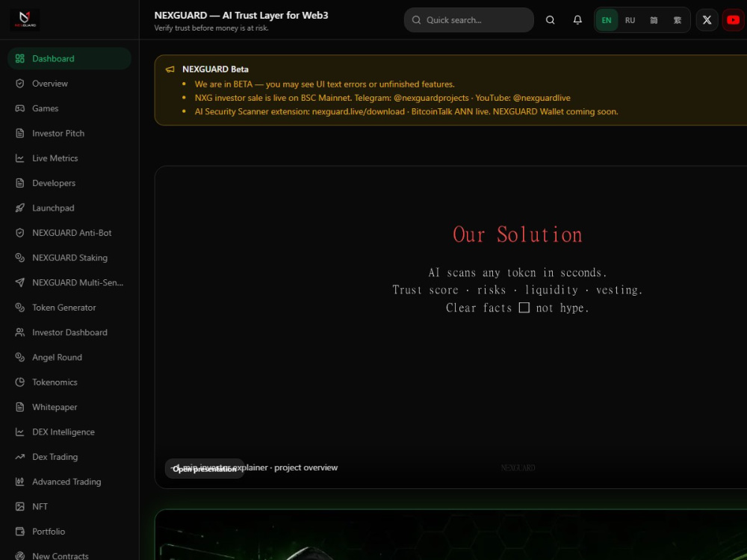Go to Tokenomics page
The height and width of the screenshot is (560, 747).
click(x=69, y=382)
